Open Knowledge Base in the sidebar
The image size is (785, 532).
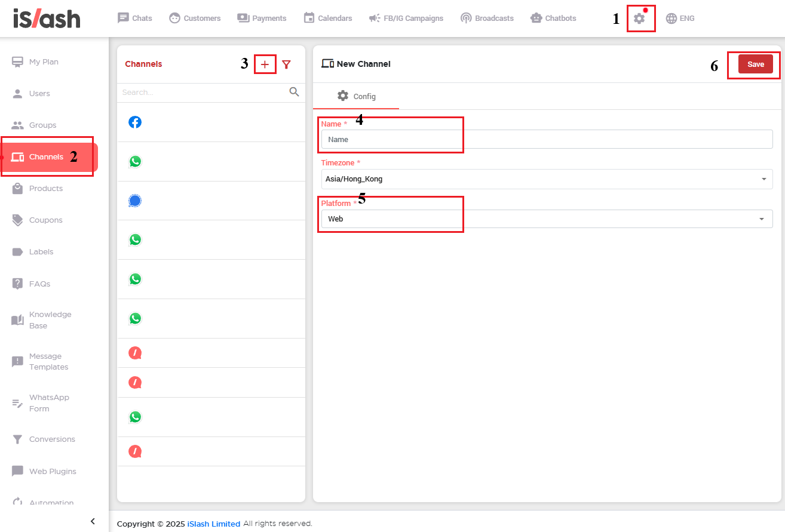50,320
